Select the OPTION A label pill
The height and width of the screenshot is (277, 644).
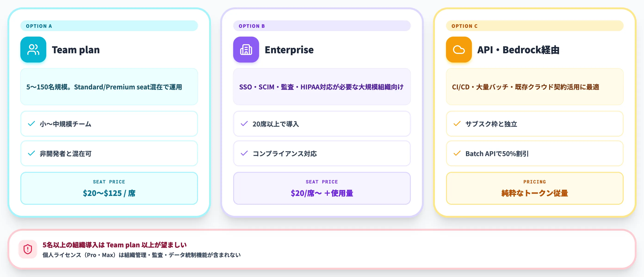click(109, 26)
